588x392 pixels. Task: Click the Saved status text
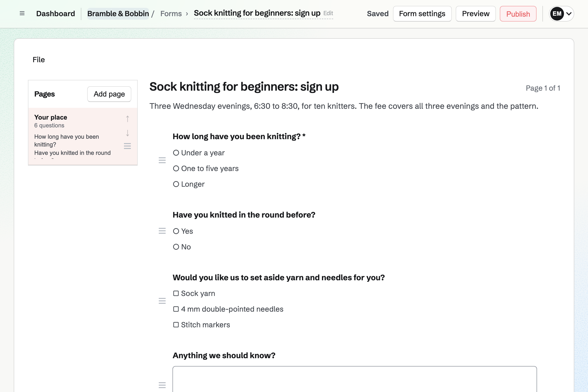point(378,14)
